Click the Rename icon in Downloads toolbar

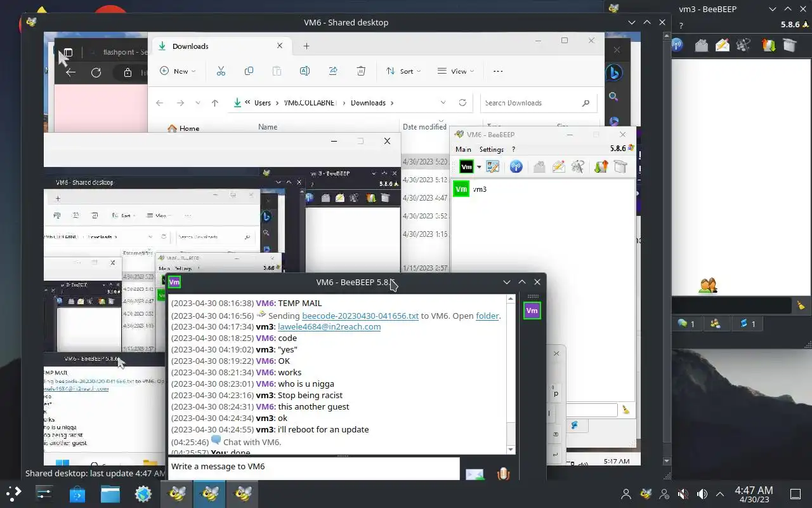[x=304, y=71]
